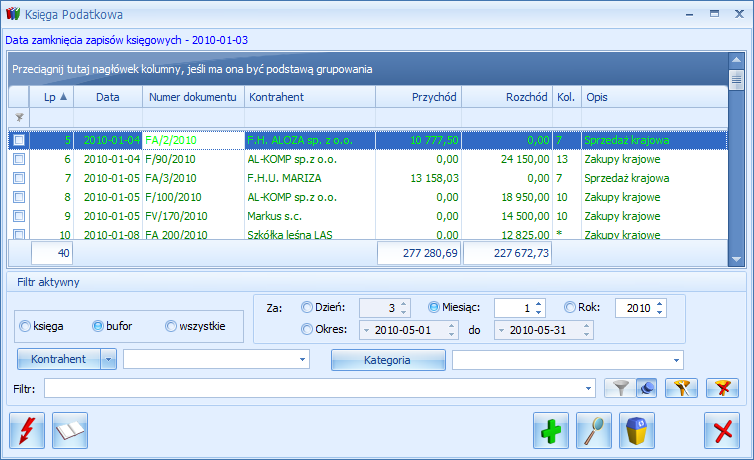The image size is (754, 460).
Task: Click scrollbar up arrow of the table
Action: point(736,60)
